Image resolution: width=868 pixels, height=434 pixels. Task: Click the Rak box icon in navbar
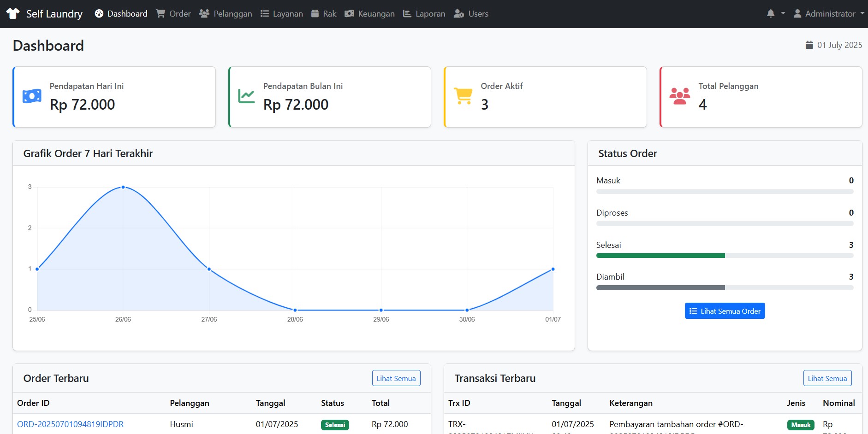[x=315, y=14]
